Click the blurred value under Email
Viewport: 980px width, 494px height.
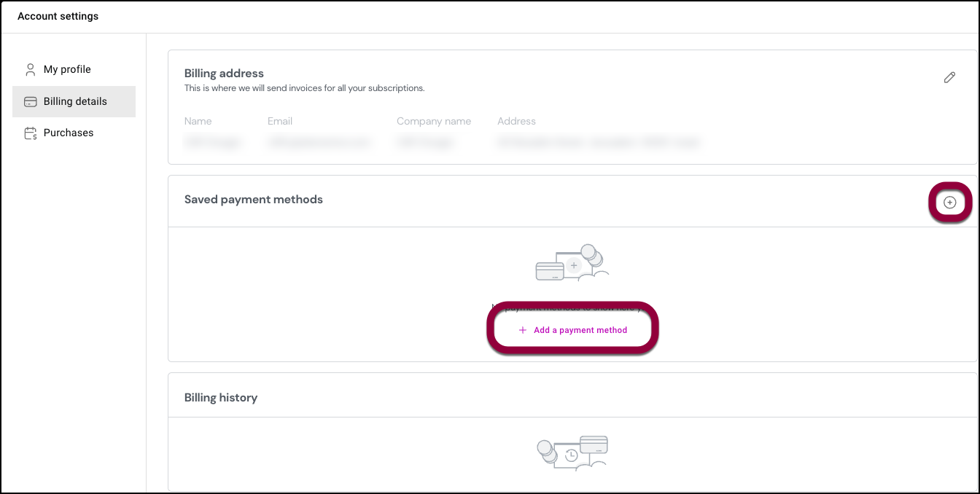(x=319, y=143)
